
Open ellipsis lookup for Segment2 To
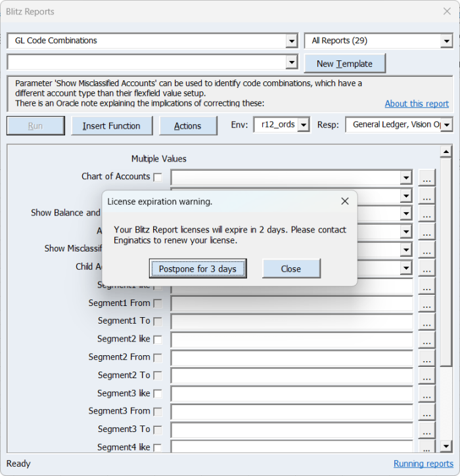[x=426, y=376]
